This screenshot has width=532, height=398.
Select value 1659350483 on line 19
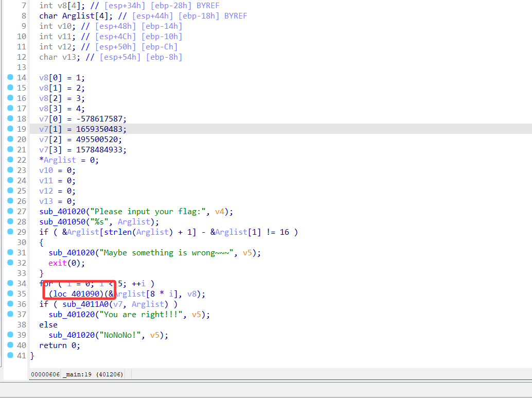99,129
